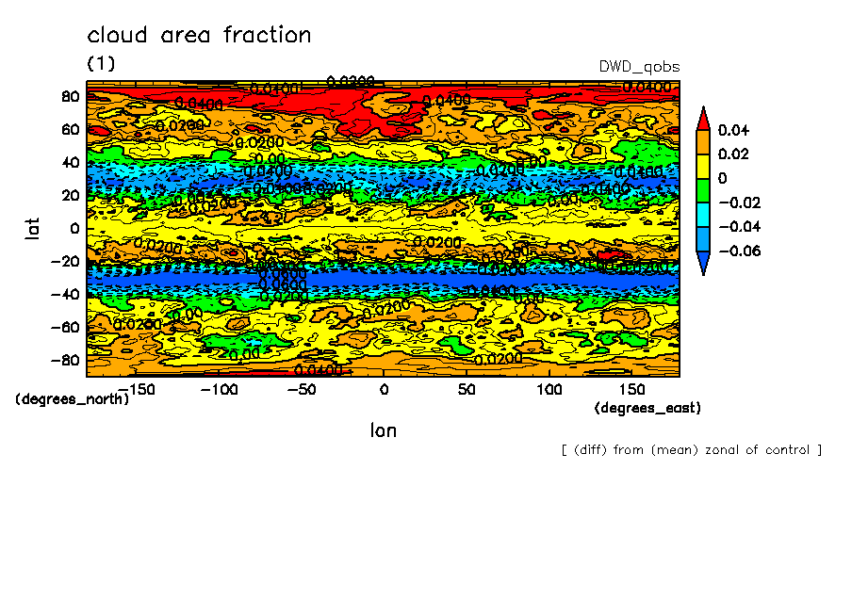Viewport: 852px width, 616px height.
Task: Select the (degrees_east) unit label
Action: click(x=647, y=408)
